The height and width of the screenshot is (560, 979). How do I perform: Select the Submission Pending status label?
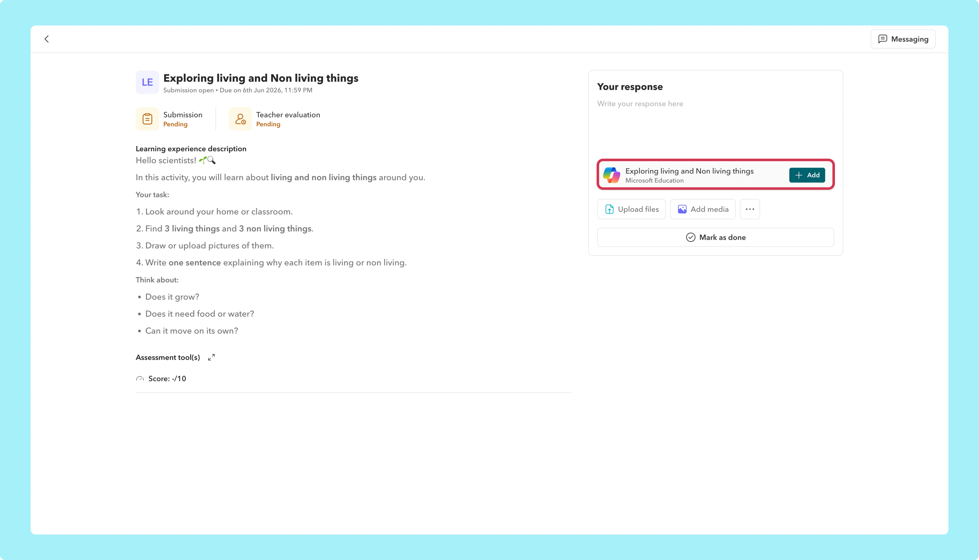pos(175,124)
